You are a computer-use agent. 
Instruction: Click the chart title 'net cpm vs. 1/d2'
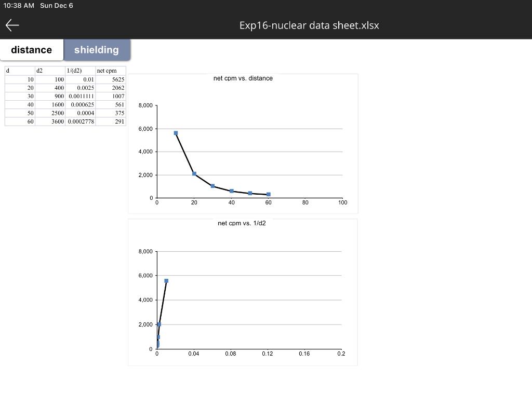242,223
